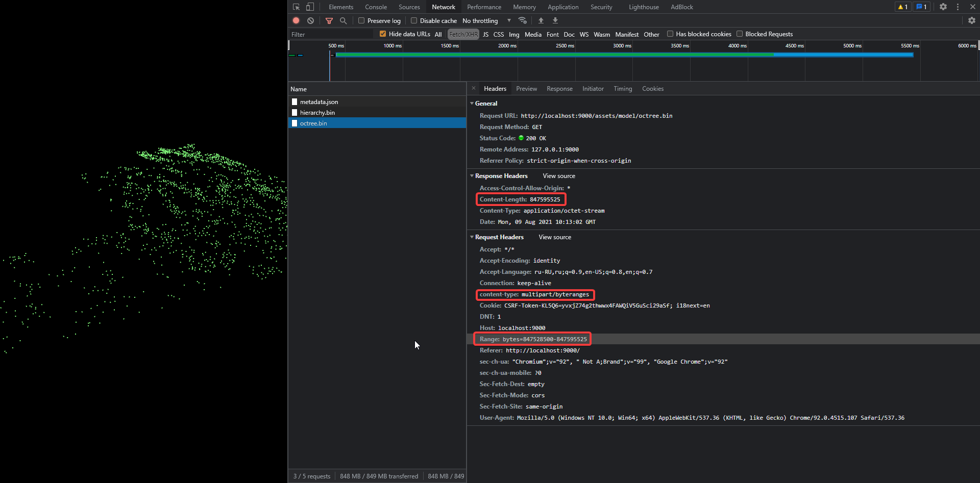Search within network headers
This screenshot has height=483, width=980.
[343, 20]
